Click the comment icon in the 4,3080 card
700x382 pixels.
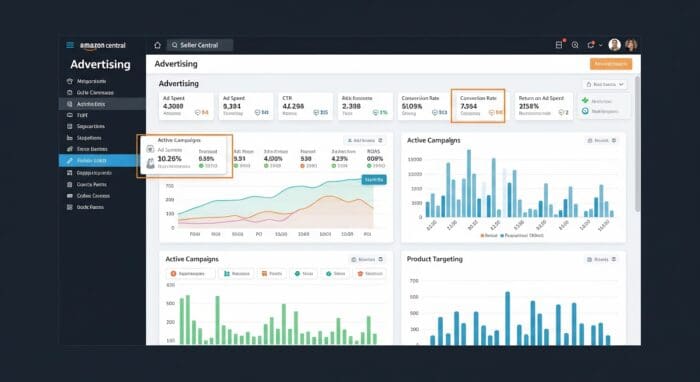198,113
